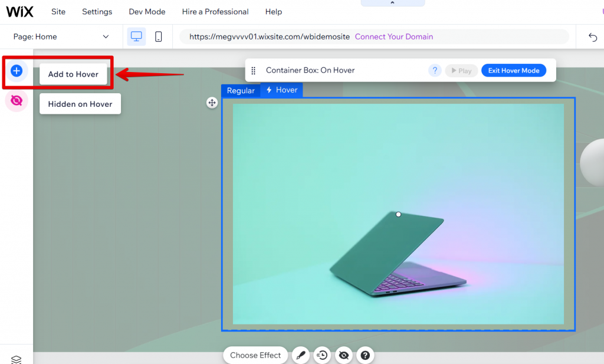Open the Dev Mode menu
The image size is (604, 364).
click(147, 11)
